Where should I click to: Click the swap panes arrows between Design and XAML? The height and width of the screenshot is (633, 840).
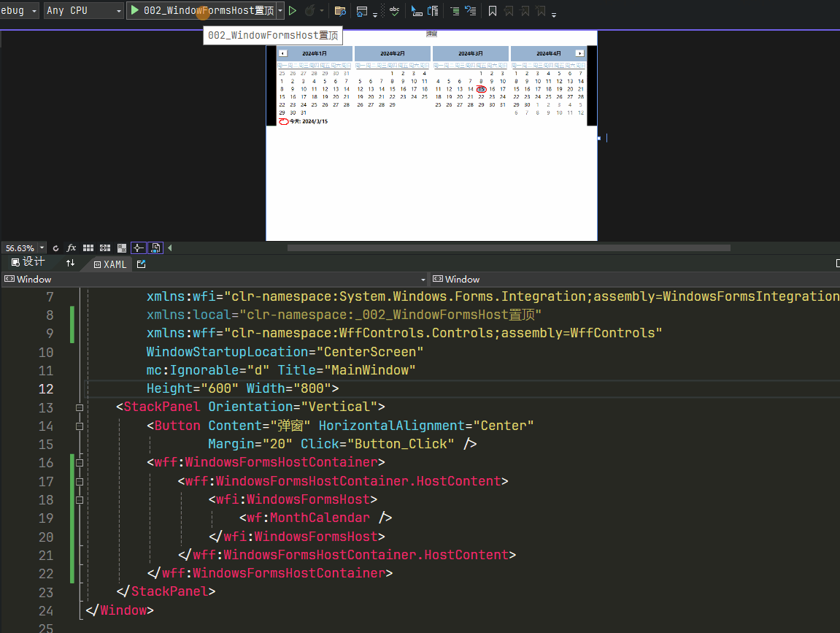tap(71, 263)
